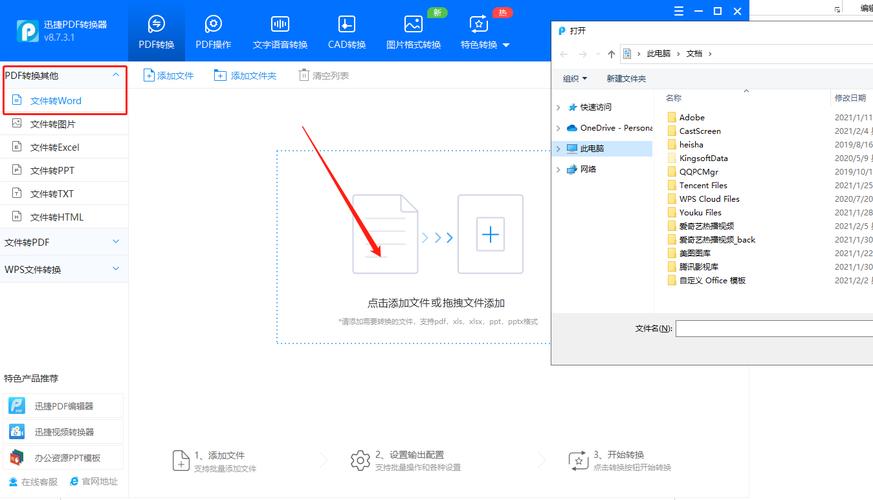Viewport: 873px width, 500px height.
Task: Click step 1 添加文件 icon
Action: 181,460
